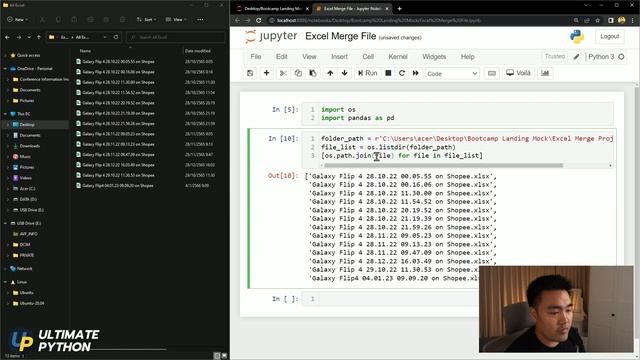Select the Galaxy Flip4 04.01.23 file
This screenshot has width=640, height=360.
point(118,185)
